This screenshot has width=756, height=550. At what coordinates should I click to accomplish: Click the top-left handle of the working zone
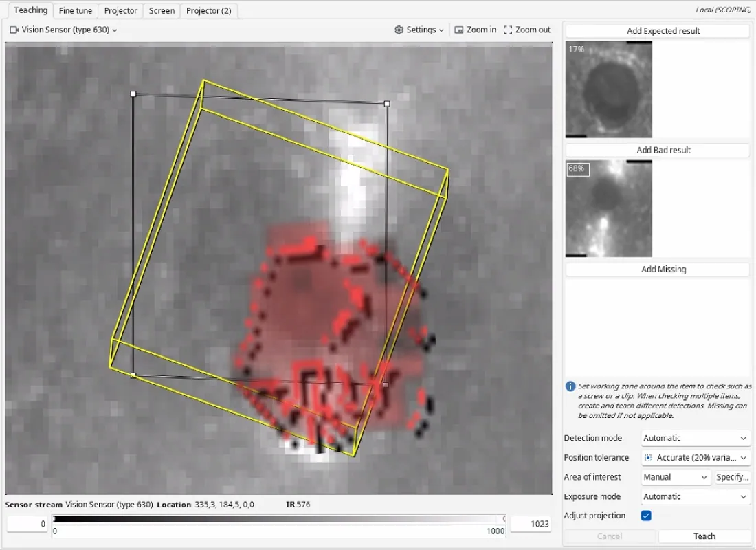click(x=133, y=94)
